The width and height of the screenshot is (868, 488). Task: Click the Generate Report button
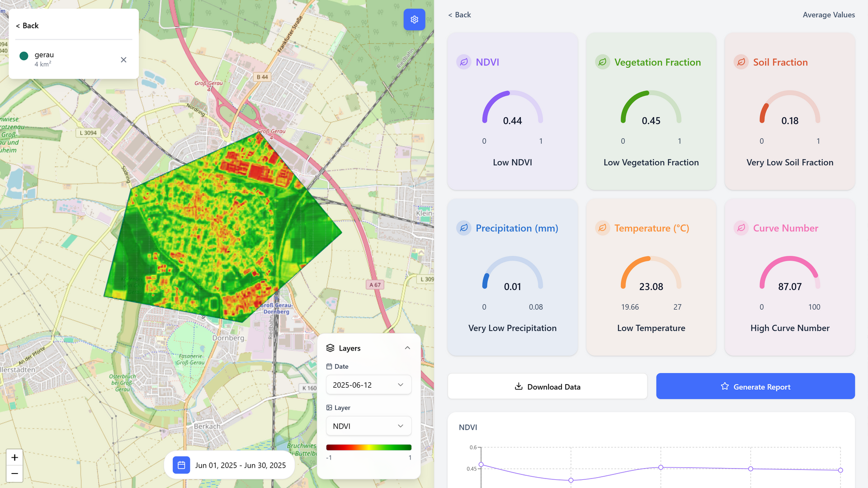pos(755,386)
